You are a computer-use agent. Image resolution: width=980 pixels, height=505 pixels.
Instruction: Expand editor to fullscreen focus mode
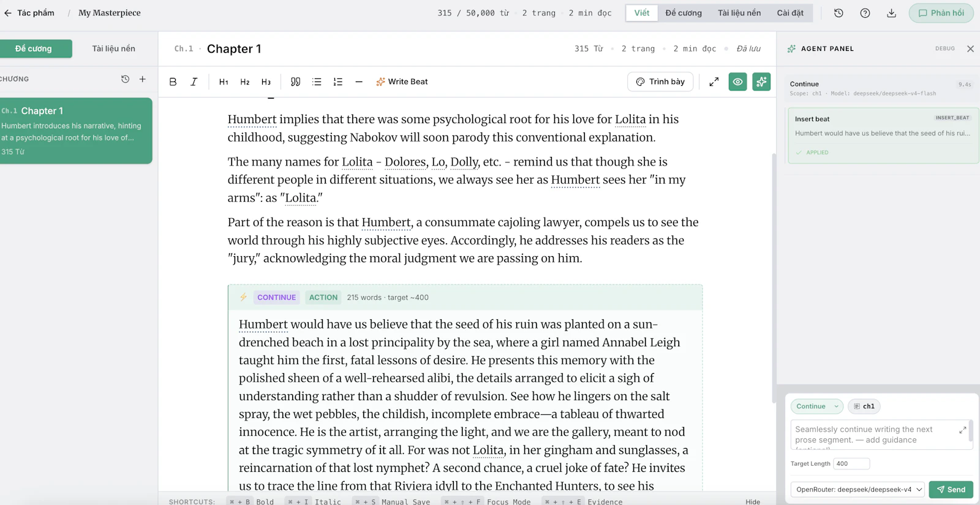tap(714, 82)
